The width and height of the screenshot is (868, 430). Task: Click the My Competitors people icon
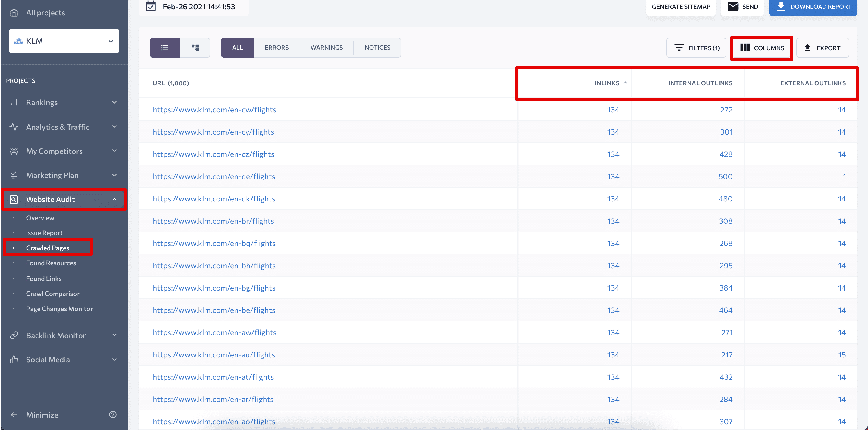(x=14, y=151)
